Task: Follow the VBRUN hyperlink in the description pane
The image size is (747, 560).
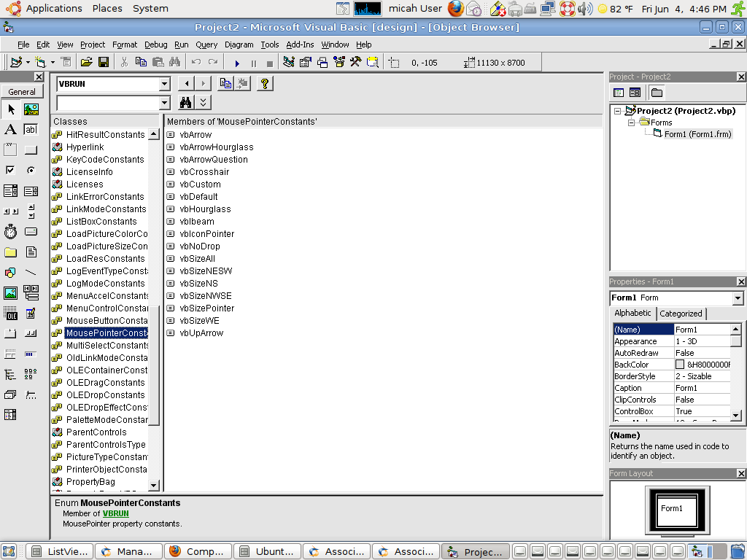Action: tap(115, 513)
